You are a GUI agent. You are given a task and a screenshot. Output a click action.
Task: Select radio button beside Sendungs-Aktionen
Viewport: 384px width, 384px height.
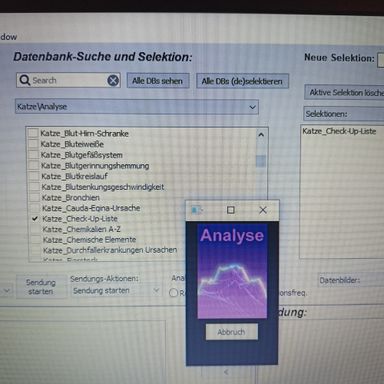click(x=173, y=293)
